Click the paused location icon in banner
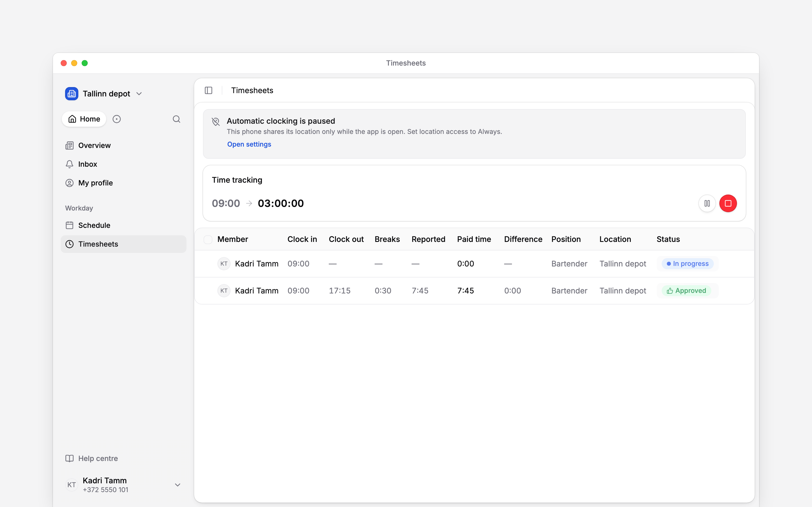This screenshot has height=507, width=812. pyautogui.click(x=216, y=122)
